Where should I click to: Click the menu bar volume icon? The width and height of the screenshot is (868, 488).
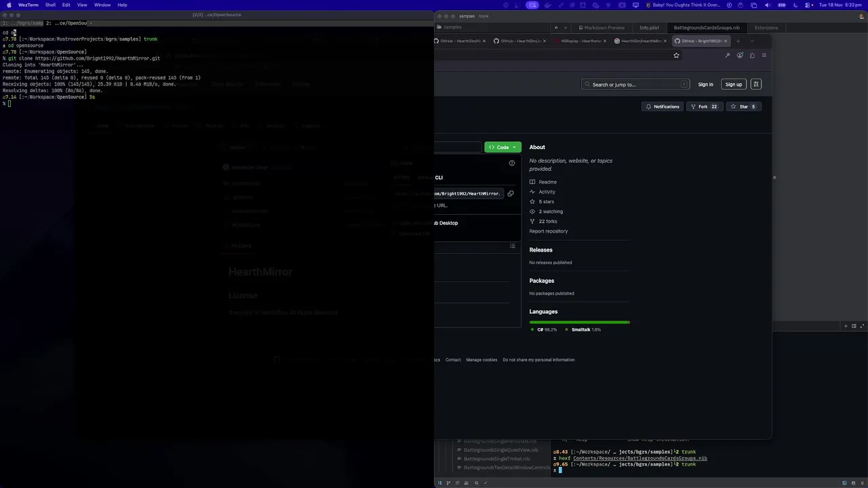(768, 5)
